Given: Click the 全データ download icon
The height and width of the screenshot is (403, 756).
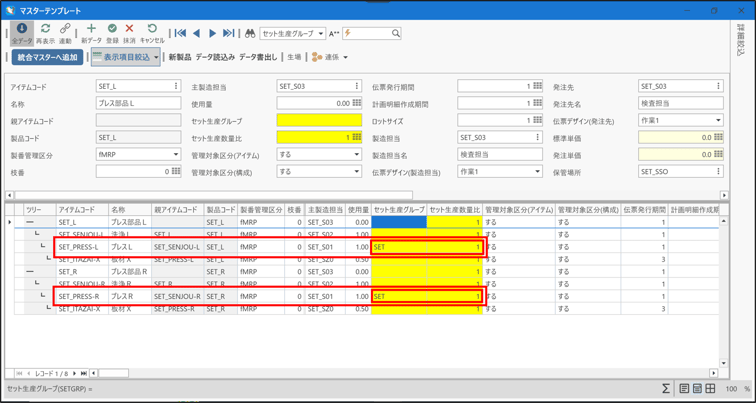Looking at the screenshot, I should coord(21,30).
